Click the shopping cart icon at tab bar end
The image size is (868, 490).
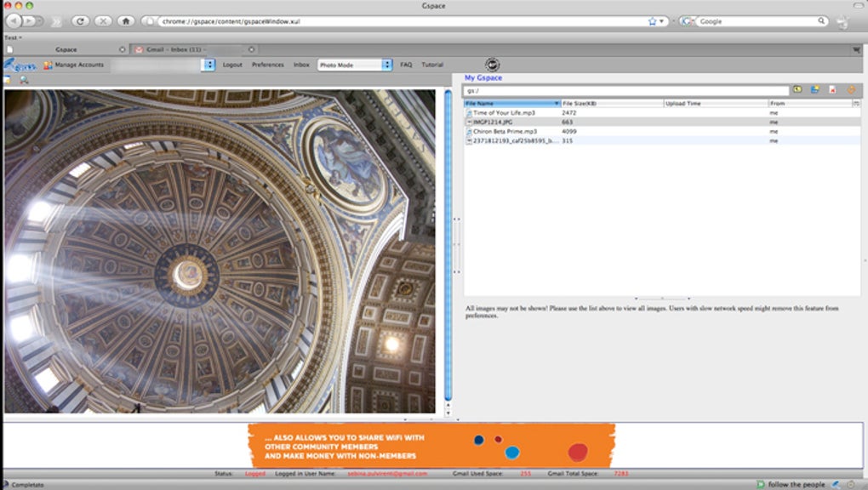pos(856,50)
